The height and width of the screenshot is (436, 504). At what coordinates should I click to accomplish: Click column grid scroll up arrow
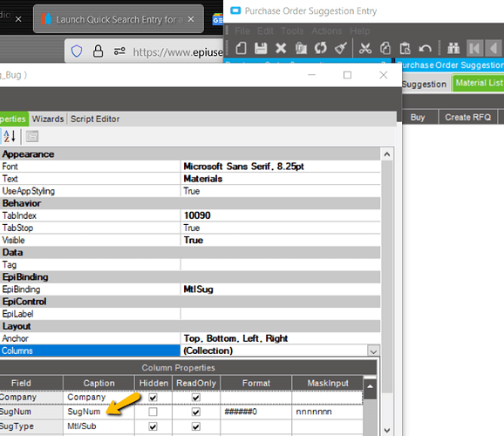tap(370, 386)
